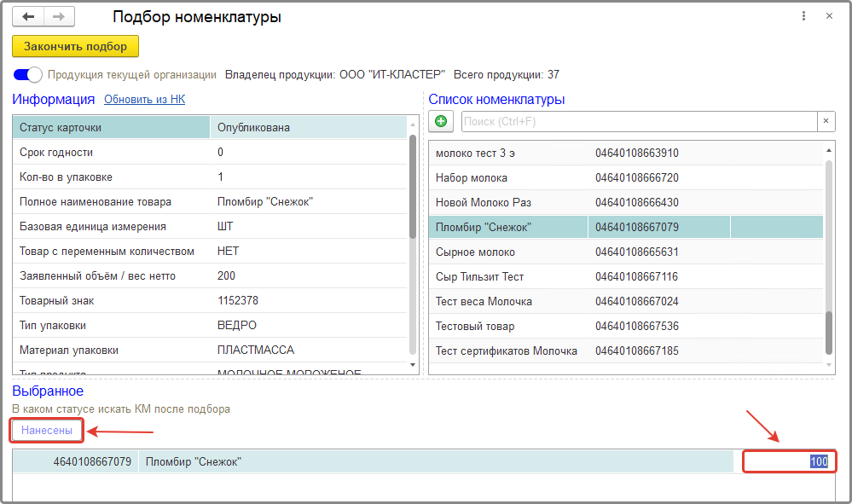Image resolution: width=852 pixels, height=504 pixels.
Task: Open the three-dot more options menu
Action: [x=803, y=16]
